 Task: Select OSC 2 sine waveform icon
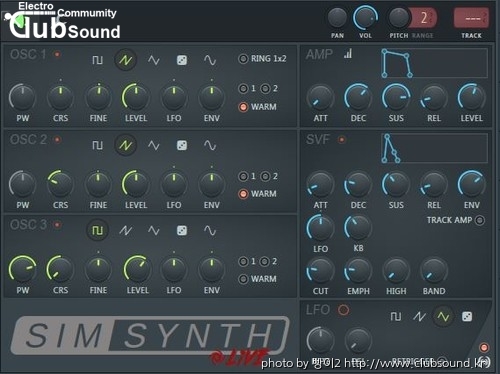pos(210,145)
